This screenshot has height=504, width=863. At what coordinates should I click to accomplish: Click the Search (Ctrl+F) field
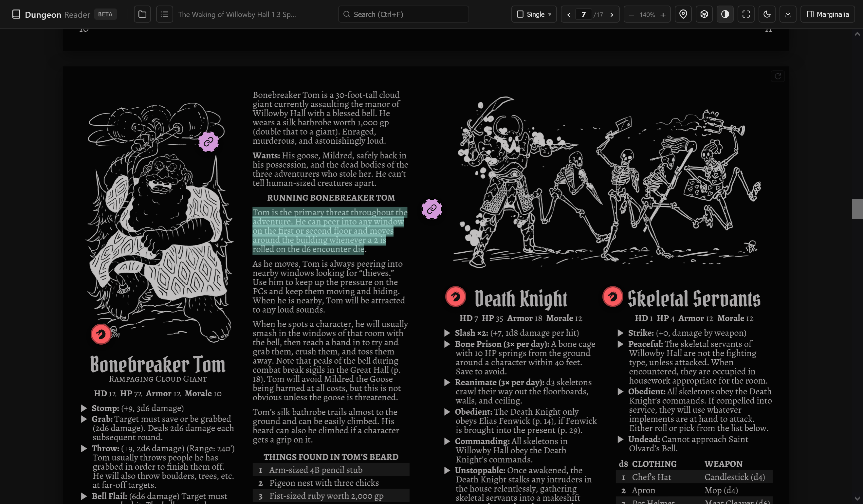(x=404, y=14)
